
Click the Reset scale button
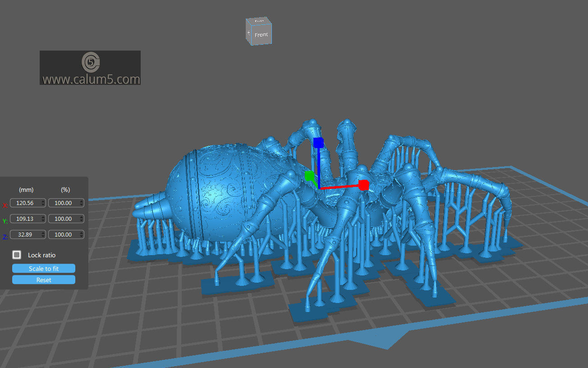(44, 280)
